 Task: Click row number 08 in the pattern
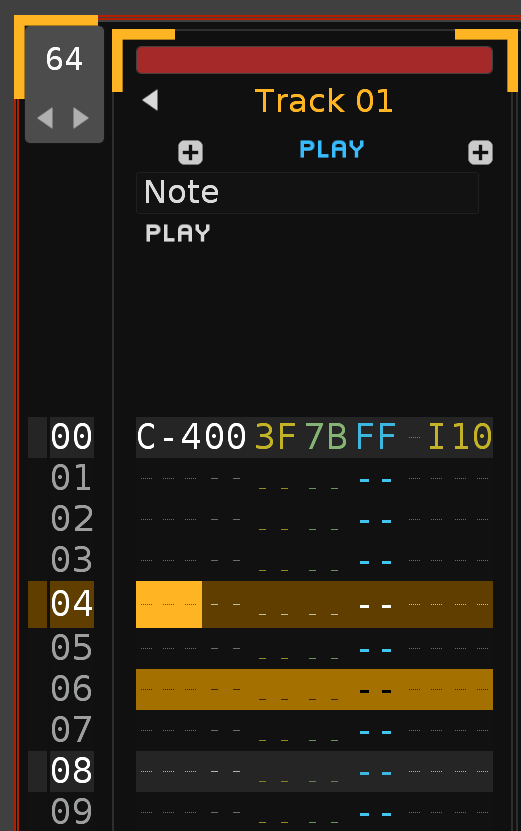[72, 771]
